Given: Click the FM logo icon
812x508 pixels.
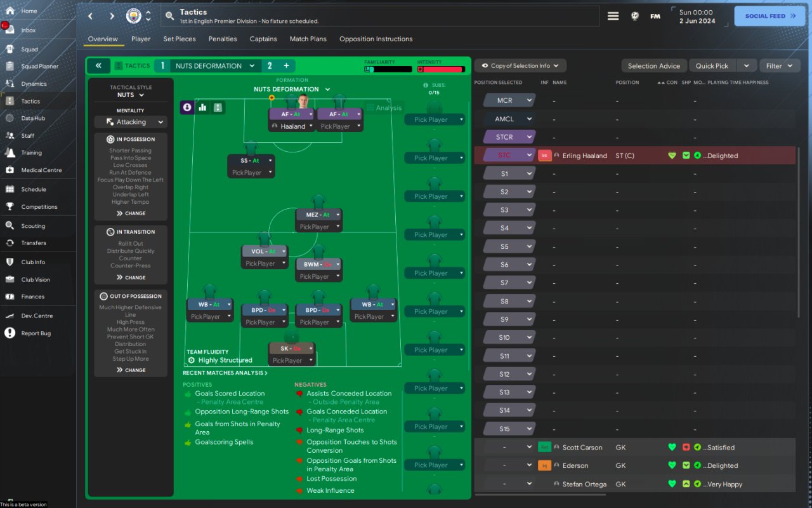Looking at the screenshot, I should point(655,16).
